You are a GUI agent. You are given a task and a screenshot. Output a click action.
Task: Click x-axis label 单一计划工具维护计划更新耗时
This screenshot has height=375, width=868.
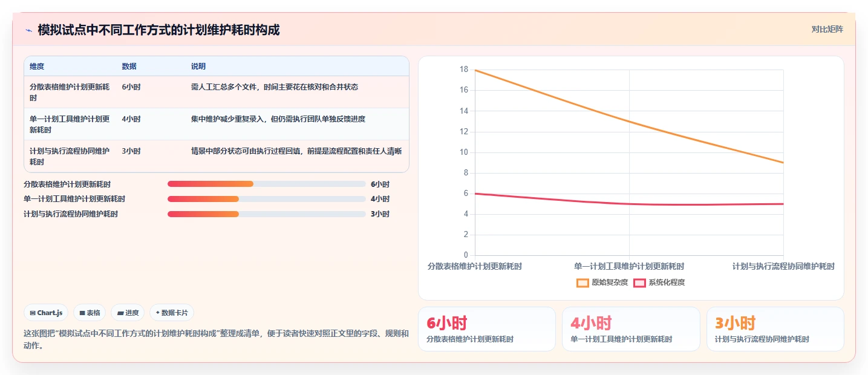pos(629,266)
